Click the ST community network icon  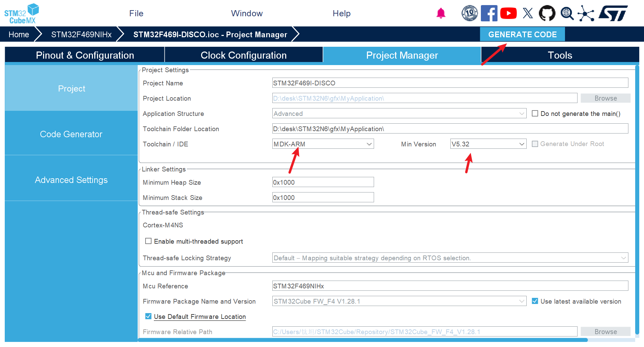[586, 13]
